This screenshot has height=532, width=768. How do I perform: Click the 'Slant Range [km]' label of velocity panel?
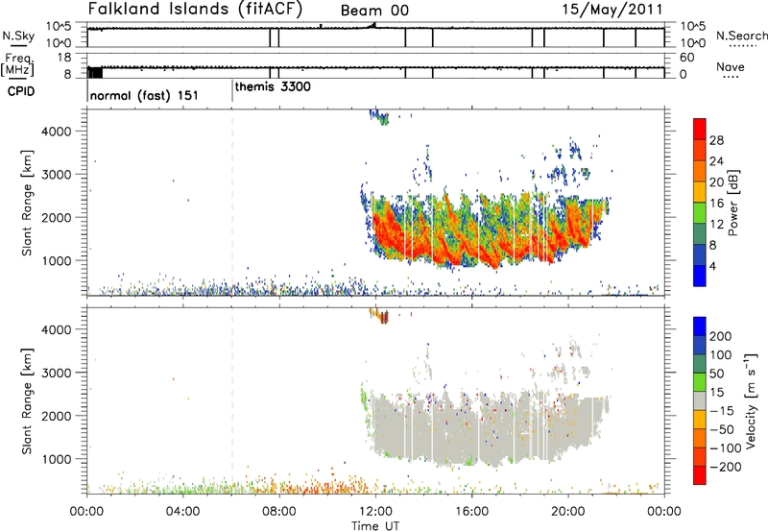point(27,400)
